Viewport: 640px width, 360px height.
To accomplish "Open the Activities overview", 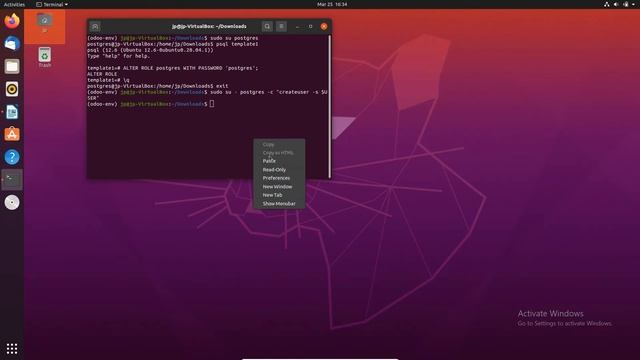I will pyautogui.click(x=14, y=4).
